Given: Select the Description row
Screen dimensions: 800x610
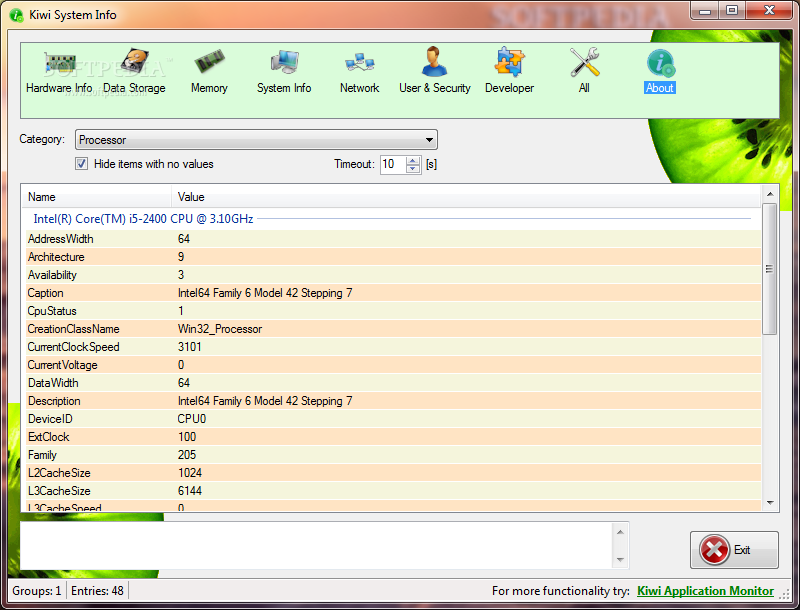Looking at the screenshot, I should pos(393,401).
